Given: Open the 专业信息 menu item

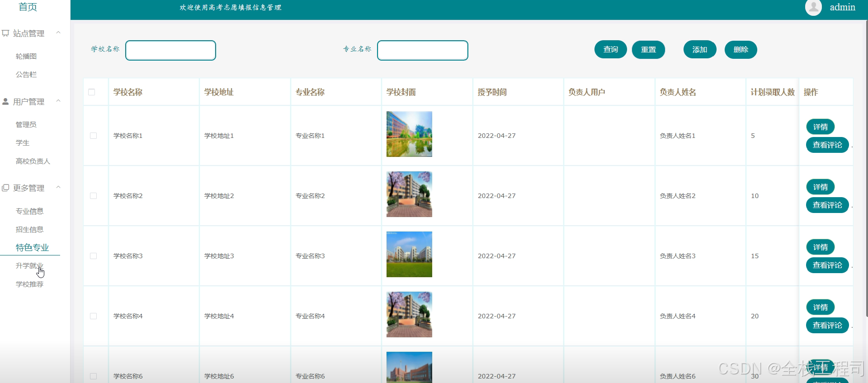Looking at the screenshot, I should (x=30, y=211).
